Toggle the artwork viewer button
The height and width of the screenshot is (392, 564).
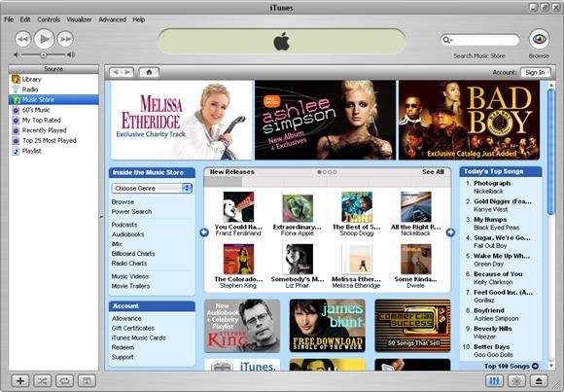coord(87,381)
